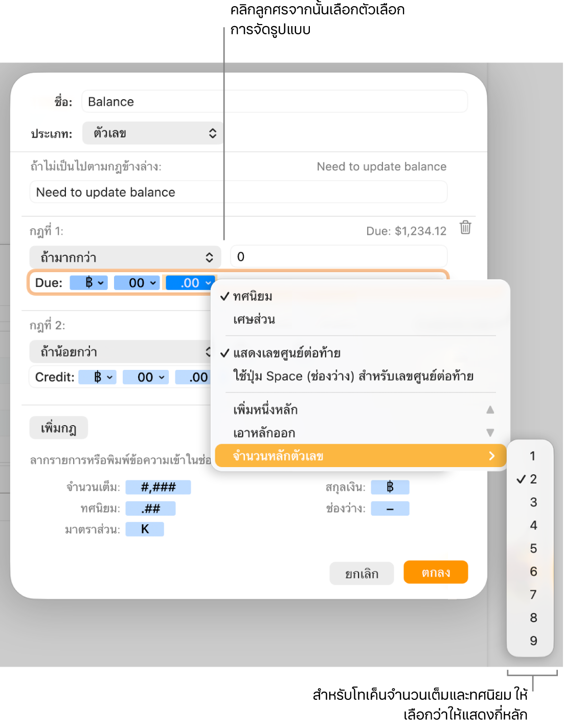Select 4 digits in the submenu
This screenshot has width=564, height=728.
tap(533, 525)
